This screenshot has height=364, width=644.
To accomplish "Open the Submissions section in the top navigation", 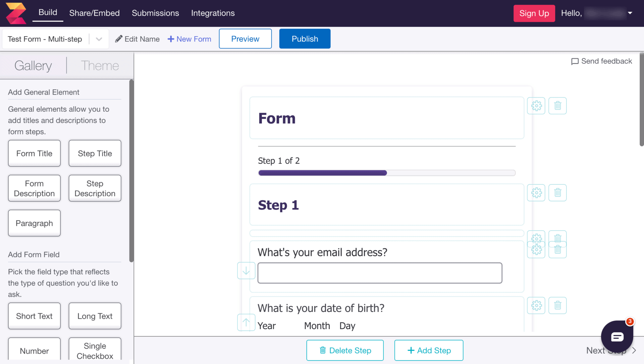I will click(155, 13).
